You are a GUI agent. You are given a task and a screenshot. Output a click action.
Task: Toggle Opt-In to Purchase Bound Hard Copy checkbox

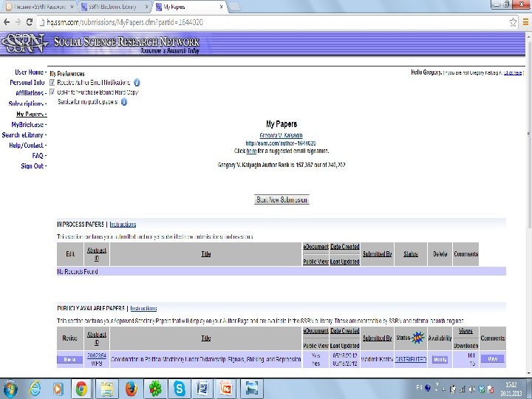[x=52, y=92]
